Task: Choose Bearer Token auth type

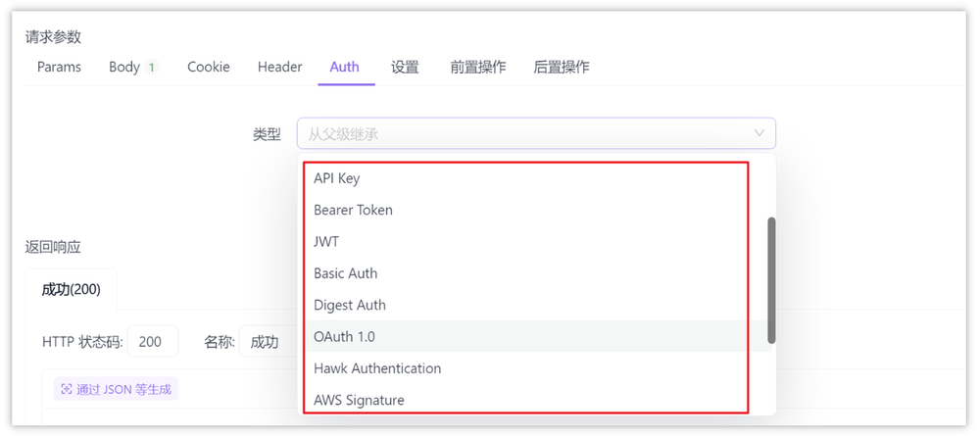Action: pyautogui.click(x=353, y=210)
